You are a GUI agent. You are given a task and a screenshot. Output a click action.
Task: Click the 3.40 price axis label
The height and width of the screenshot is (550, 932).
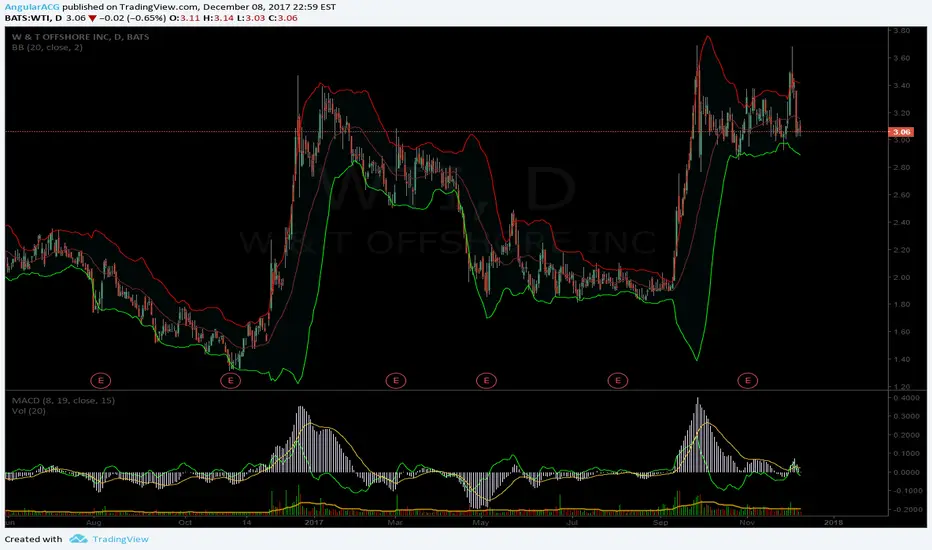click(901, 86)
